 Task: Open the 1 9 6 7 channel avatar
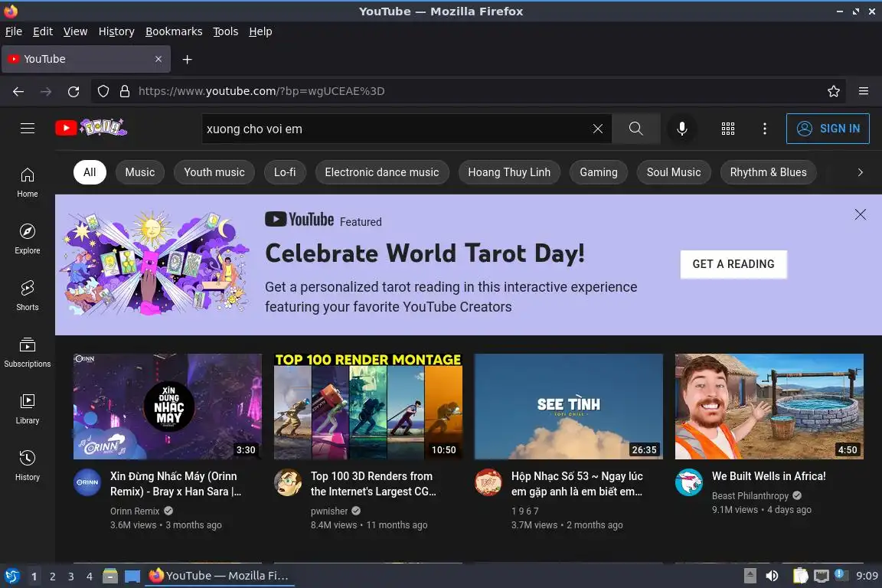488,482
